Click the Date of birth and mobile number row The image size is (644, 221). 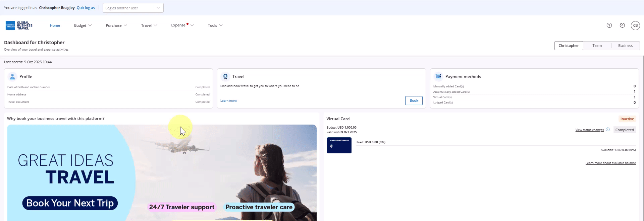pos(108,87)
